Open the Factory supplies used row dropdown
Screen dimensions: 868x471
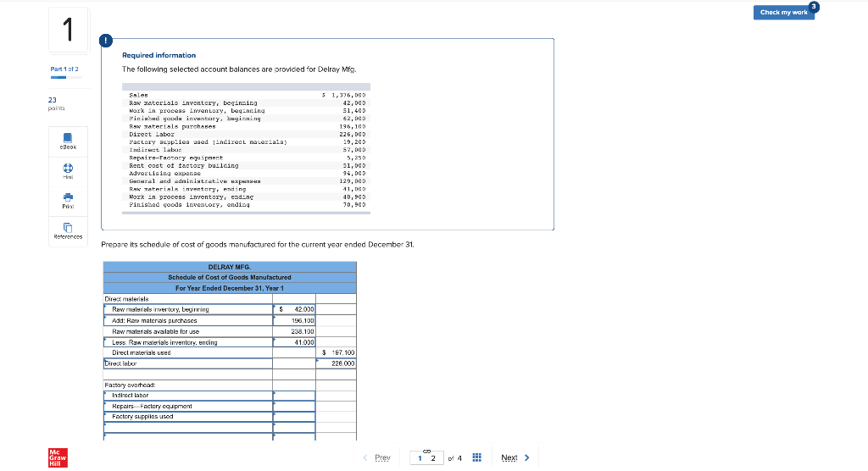[x=187, y=417]
